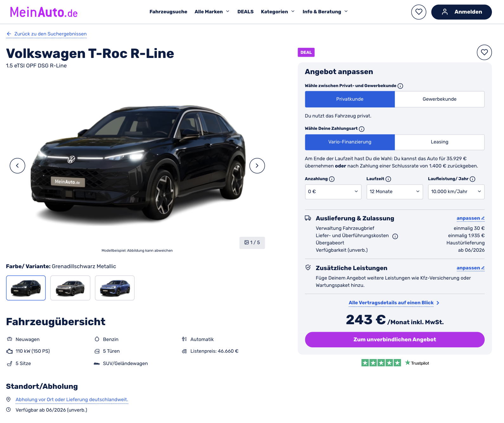
Task: Select the Gewerbekunde customer type
Action: click(440, 99)
